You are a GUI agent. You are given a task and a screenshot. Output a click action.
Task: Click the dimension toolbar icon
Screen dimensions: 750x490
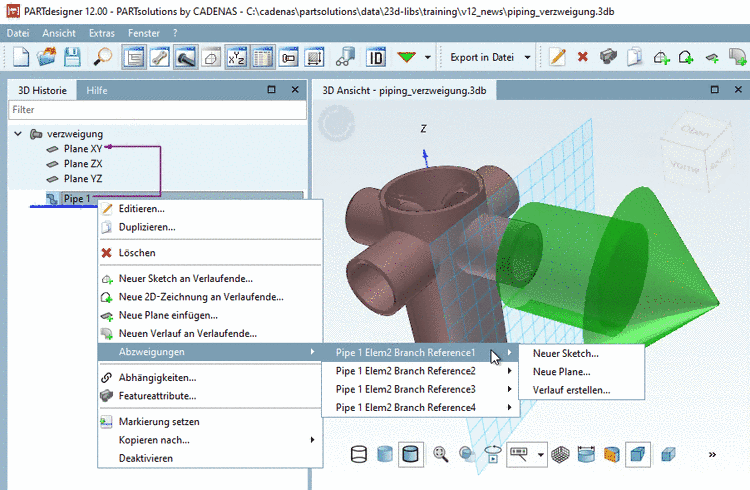(288, 57)
